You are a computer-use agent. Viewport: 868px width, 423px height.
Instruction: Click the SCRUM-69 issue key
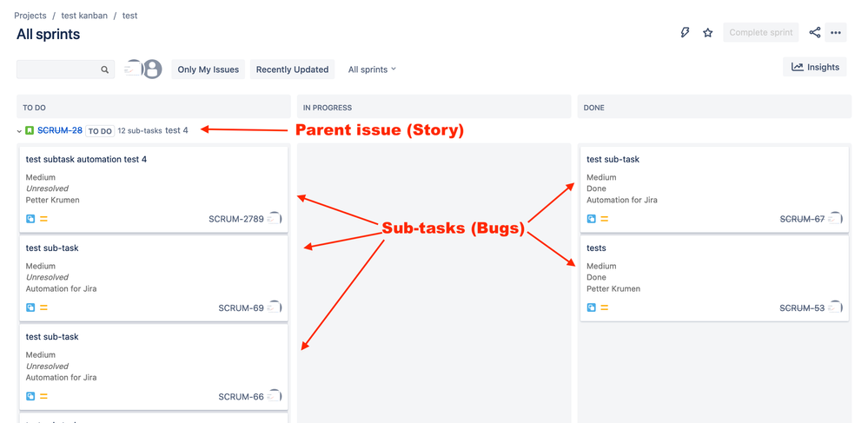tap(242, 307)
